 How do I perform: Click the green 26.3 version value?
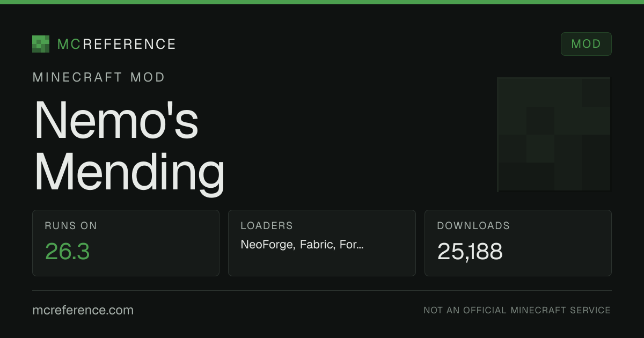point(67,251)
